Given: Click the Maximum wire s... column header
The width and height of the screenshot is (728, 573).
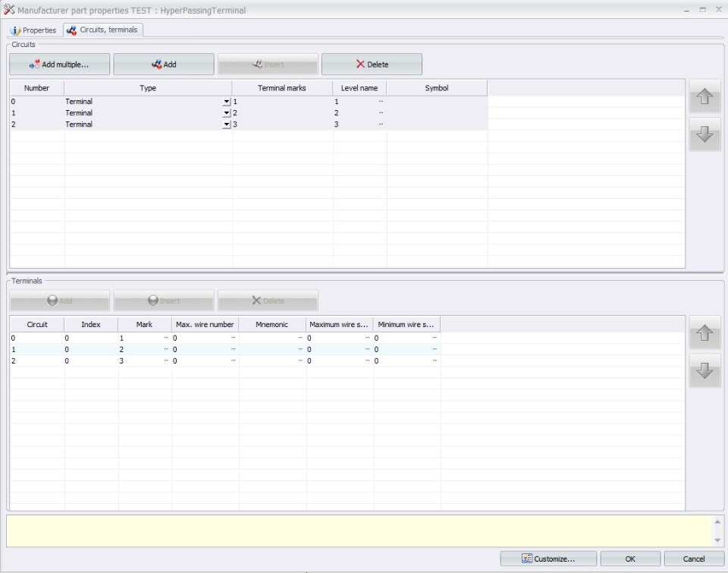Looking at the screenshot, I should coord(339,324).
